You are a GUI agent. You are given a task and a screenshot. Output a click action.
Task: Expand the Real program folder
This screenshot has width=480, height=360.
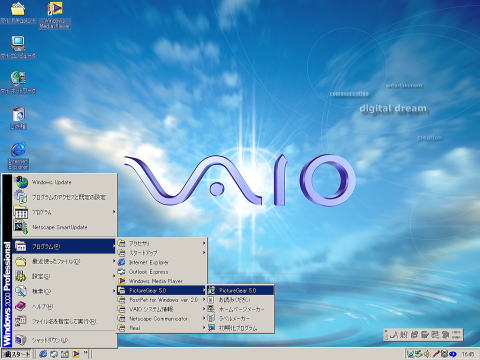(x=162, y=328)
